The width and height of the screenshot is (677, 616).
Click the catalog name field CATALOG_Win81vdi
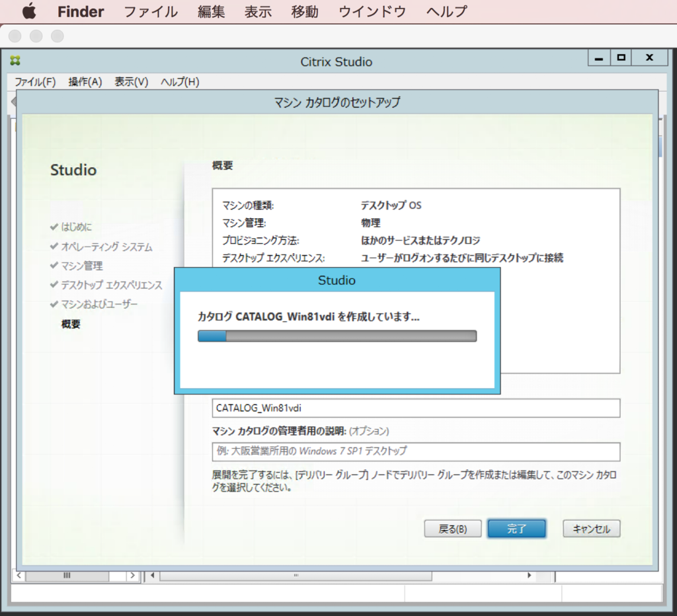[x=416, y=408]
